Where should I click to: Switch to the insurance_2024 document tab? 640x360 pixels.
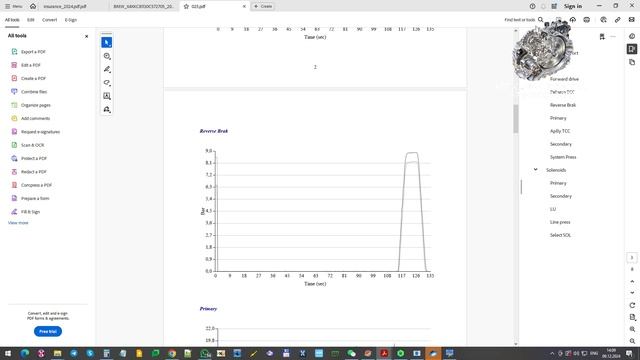(x=65, y=6)
